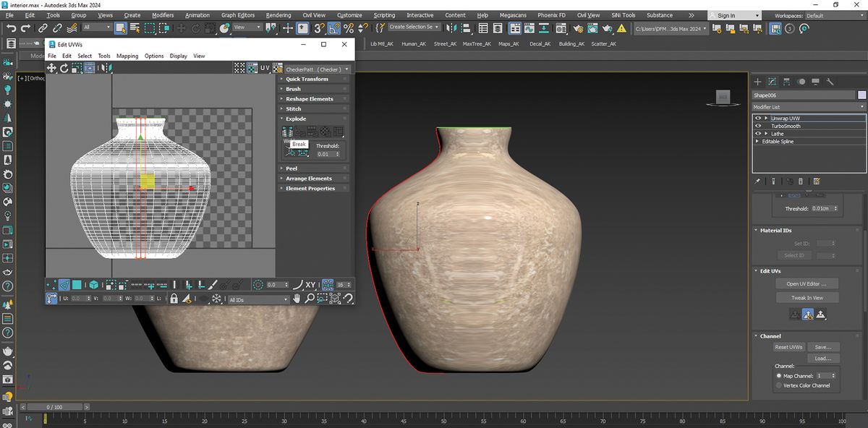Select the Vertex Color Channel radio button

778,385
